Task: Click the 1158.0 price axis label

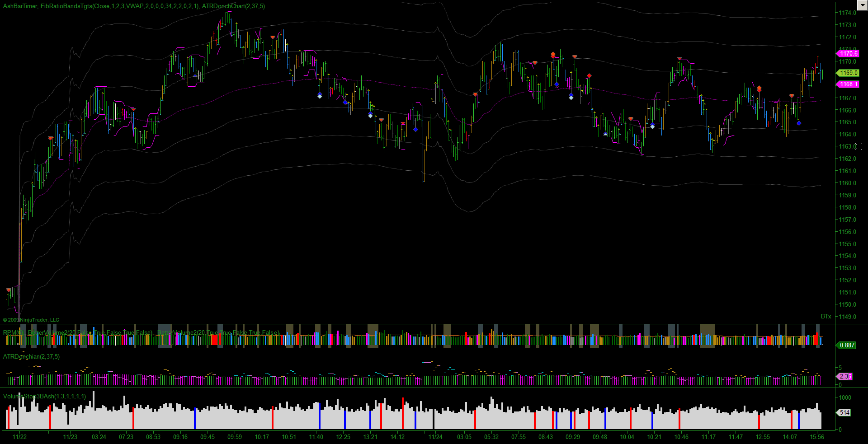Action: pyautogui.click(x=848, y=207)
